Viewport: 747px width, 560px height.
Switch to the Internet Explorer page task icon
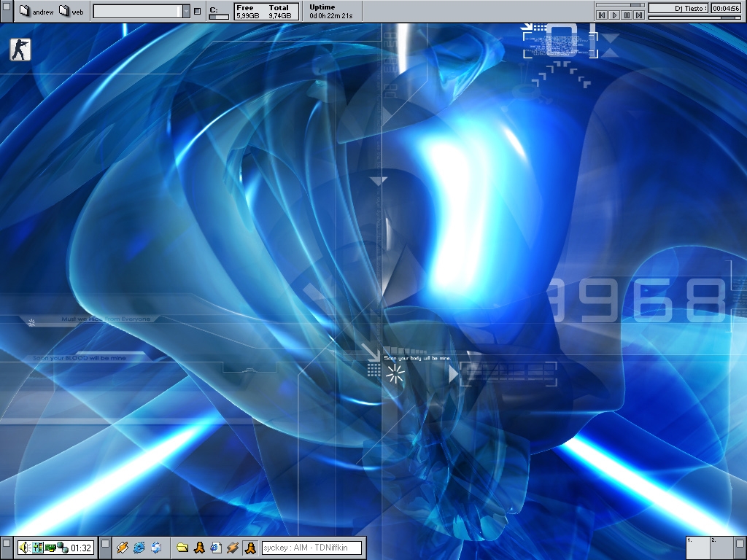pos(216,548)
